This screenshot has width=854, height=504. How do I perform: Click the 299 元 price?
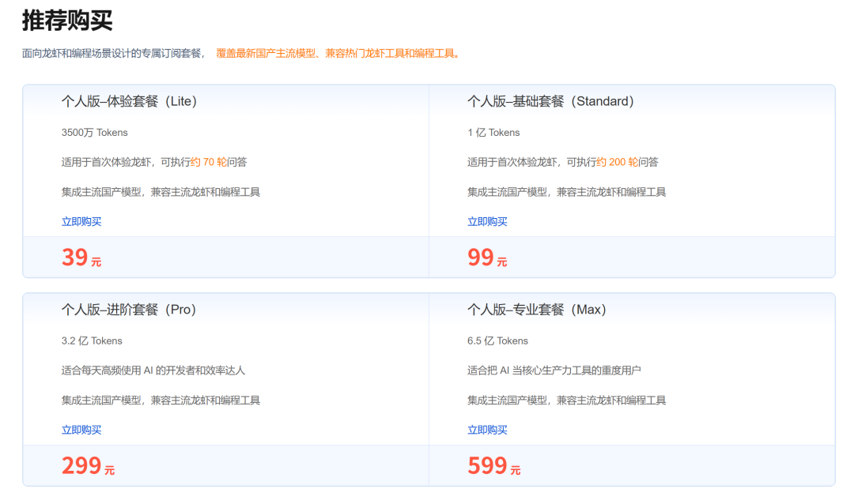[88, 466]
